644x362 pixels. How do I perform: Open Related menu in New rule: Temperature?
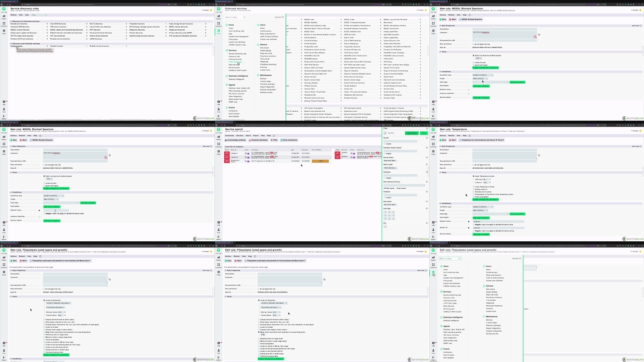point(451,136)
